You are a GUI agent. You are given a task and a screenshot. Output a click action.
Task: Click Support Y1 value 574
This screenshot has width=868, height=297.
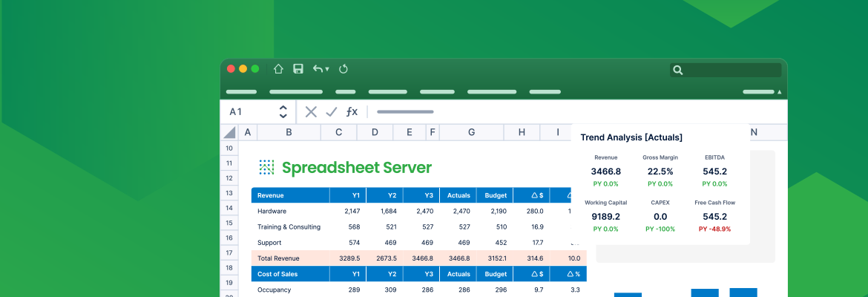coord(355,243)
